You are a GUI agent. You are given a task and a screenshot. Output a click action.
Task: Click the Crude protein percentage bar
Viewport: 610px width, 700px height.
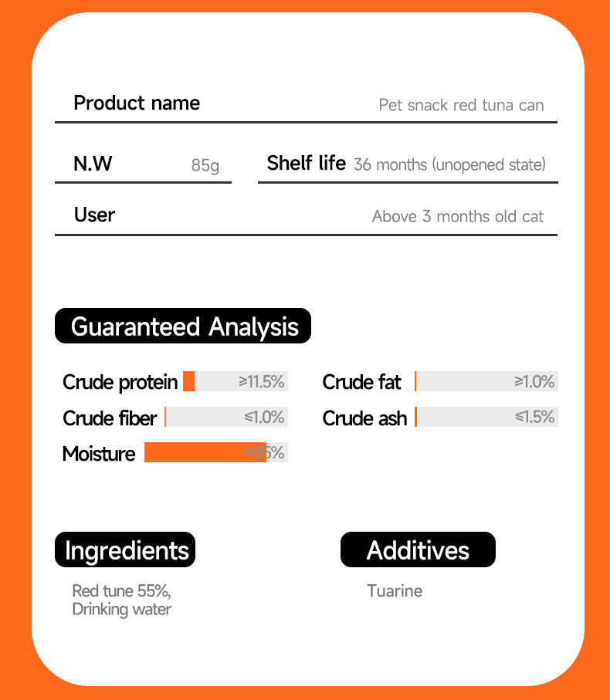[236, 381]
